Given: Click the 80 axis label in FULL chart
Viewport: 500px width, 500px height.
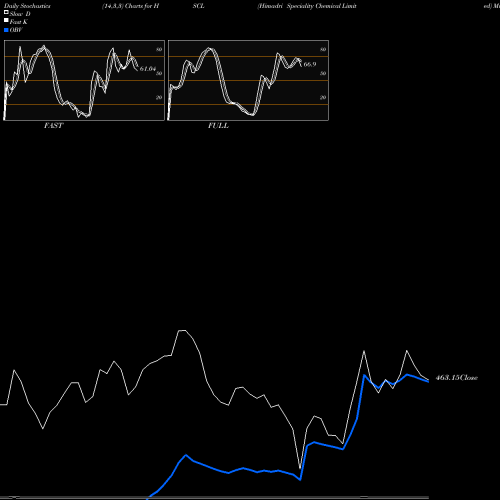Looking at the screenshot, I should pyautogui.click(x=323, y=49).
